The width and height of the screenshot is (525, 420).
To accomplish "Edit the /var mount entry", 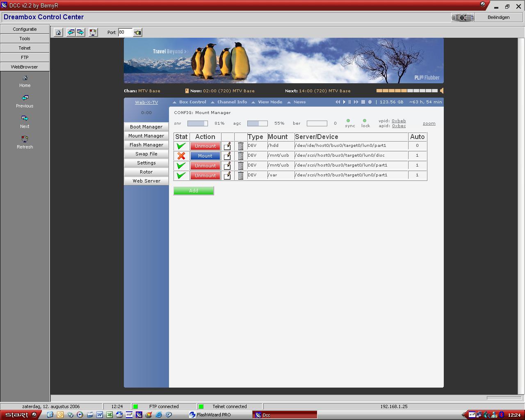I will (227, 176).
